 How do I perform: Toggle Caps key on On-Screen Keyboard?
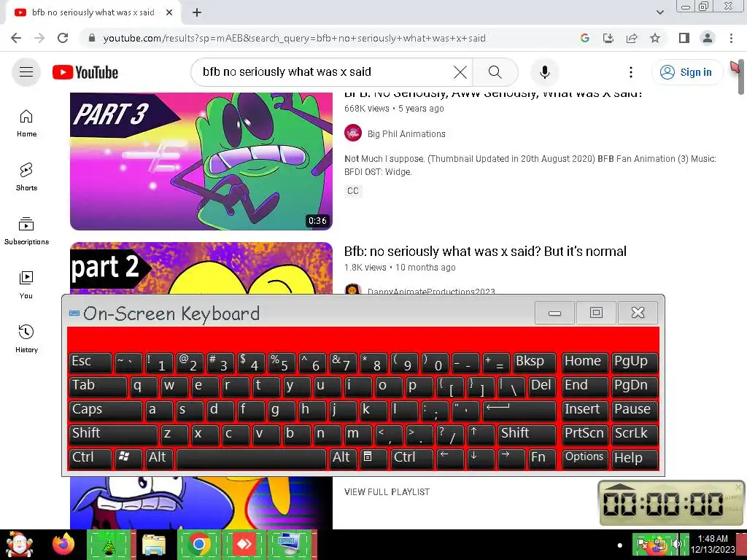105,410
